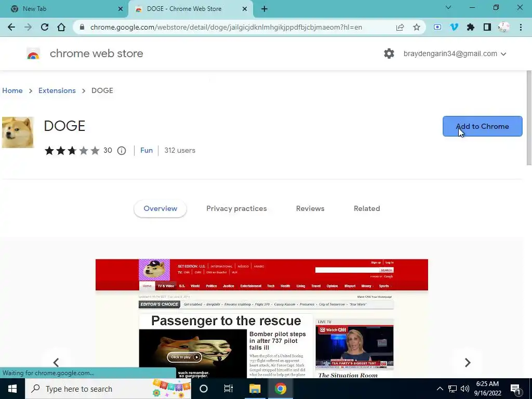Open the Reviews tab
532x399 pixels.
click(x=310, y=208)
